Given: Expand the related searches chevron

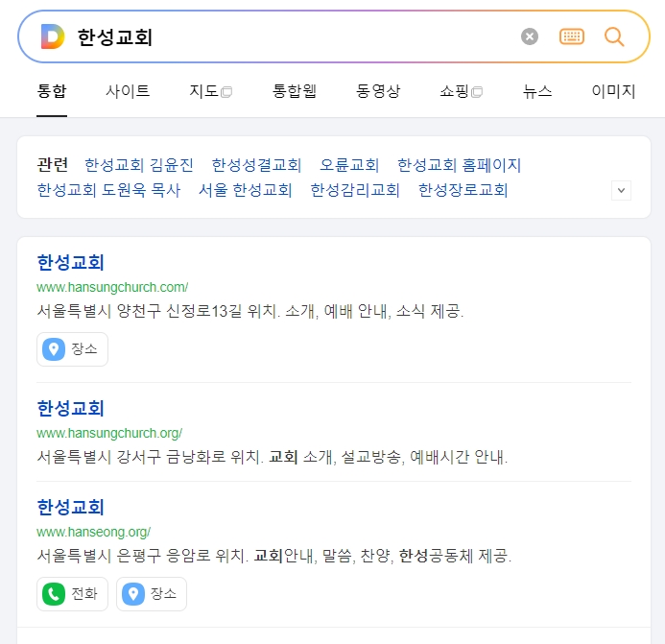Looking at the screenshot, I should click(x=621, y=190).
